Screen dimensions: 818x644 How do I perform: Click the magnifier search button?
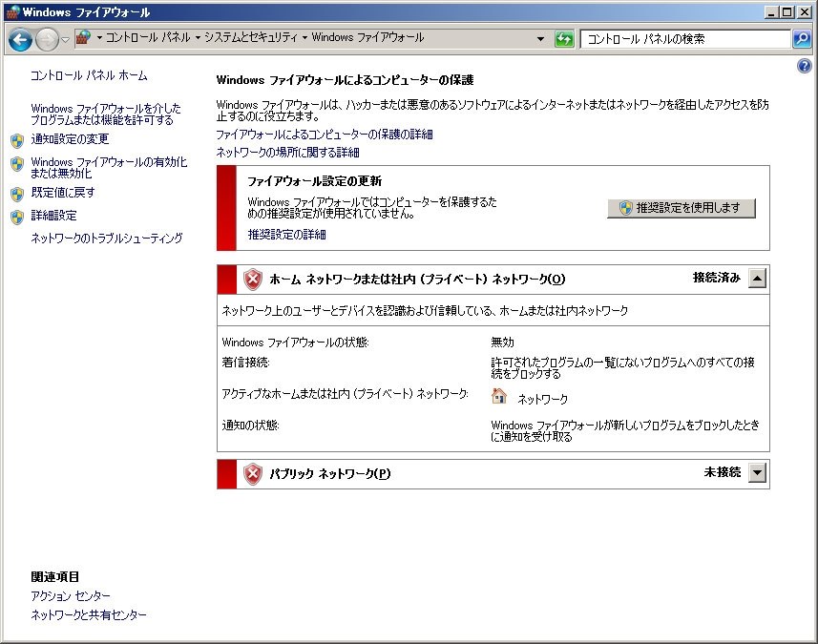(x=802, y=39)
